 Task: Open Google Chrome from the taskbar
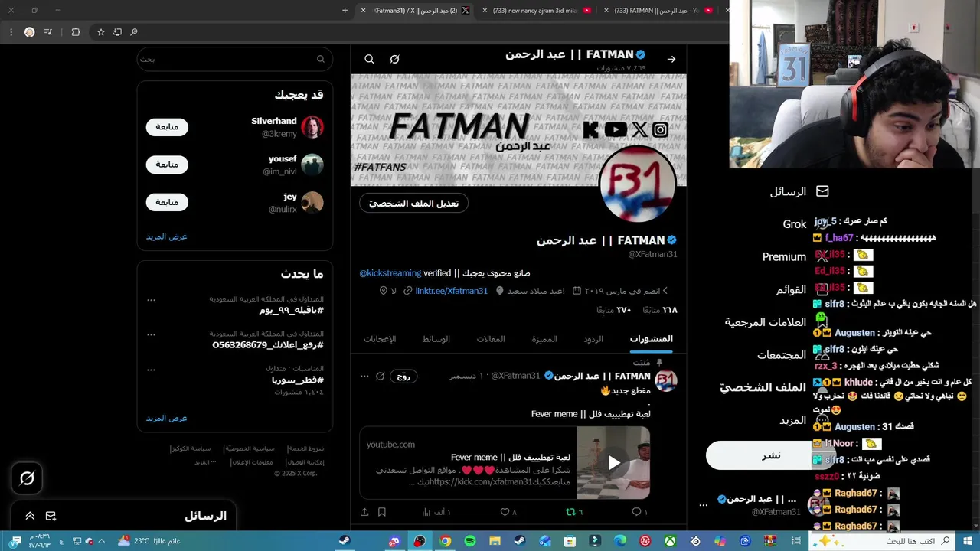click(445, 541)
